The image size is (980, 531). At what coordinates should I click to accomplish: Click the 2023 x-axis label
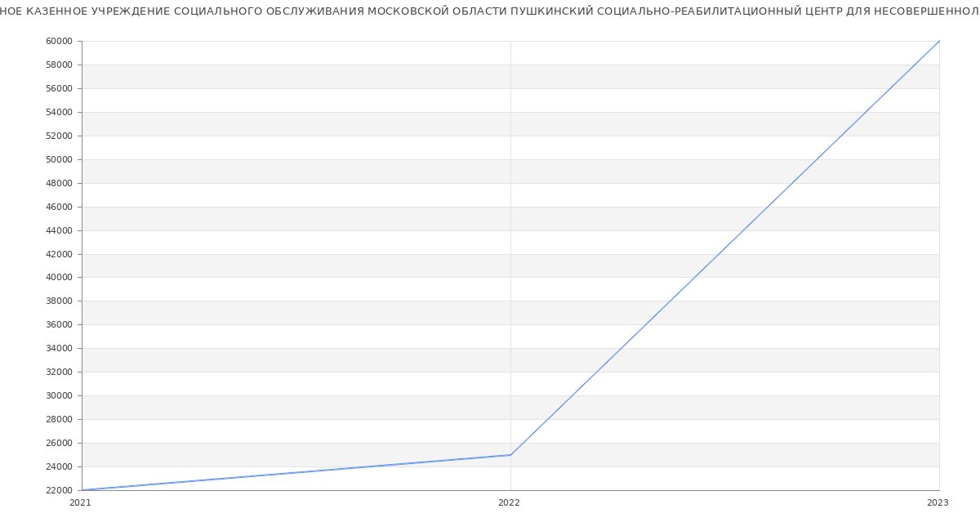pos(938,503)
